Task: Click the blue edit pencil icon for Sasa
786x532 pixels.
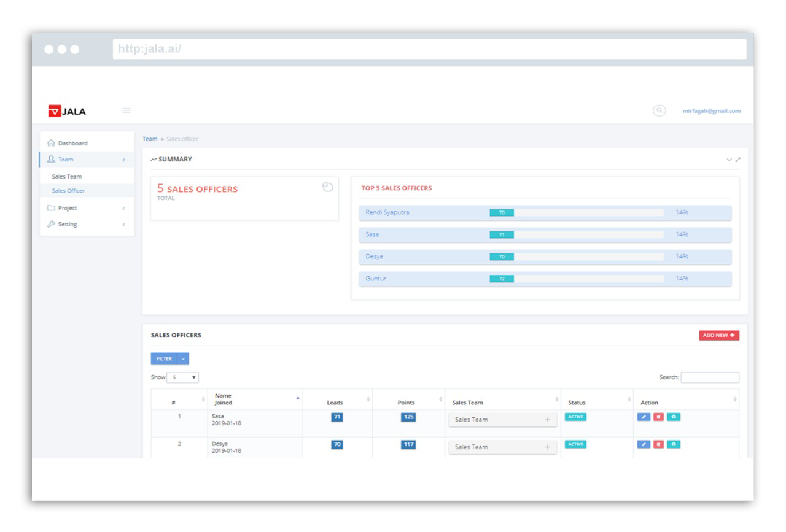Action: point(644,417)
